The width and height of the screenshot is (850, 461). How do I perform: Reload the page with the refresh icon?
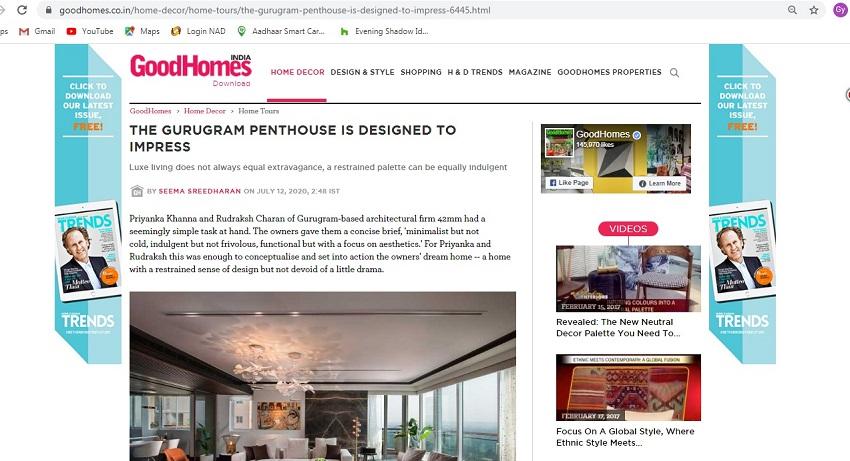click(x=22, y=10)
